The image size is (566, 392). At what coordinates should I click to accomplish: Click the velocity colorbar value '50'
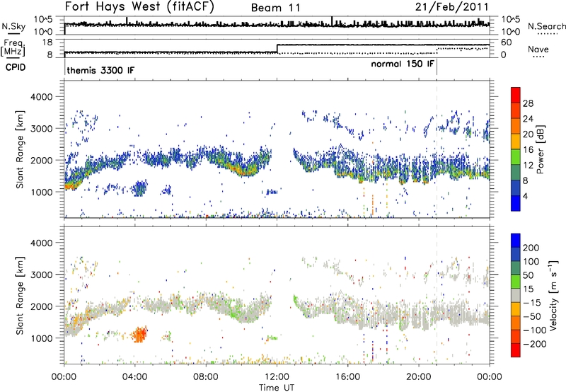pos(529,275)
